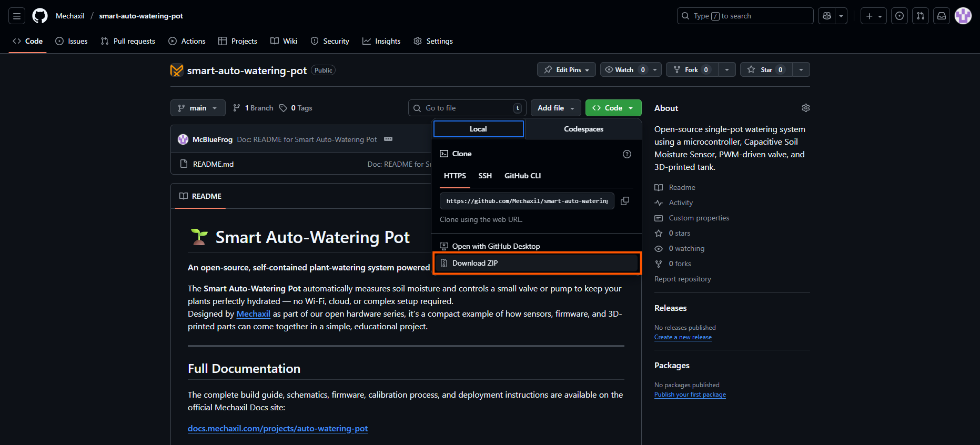Switch to the Actions tab
The width and height of the screenshot is (980, 445).
click(187, 41)
